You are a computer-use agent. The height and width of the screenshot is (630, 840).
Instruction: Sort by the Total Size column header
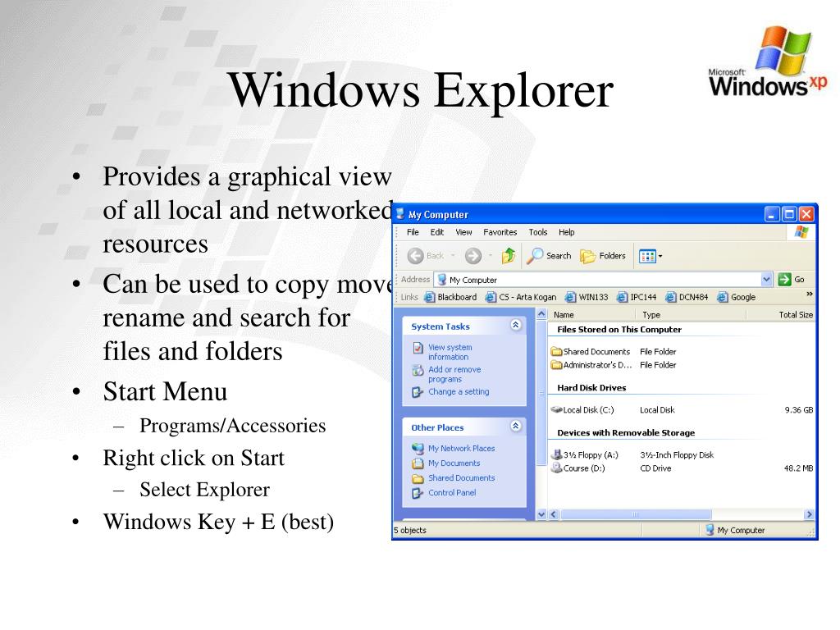781,315
